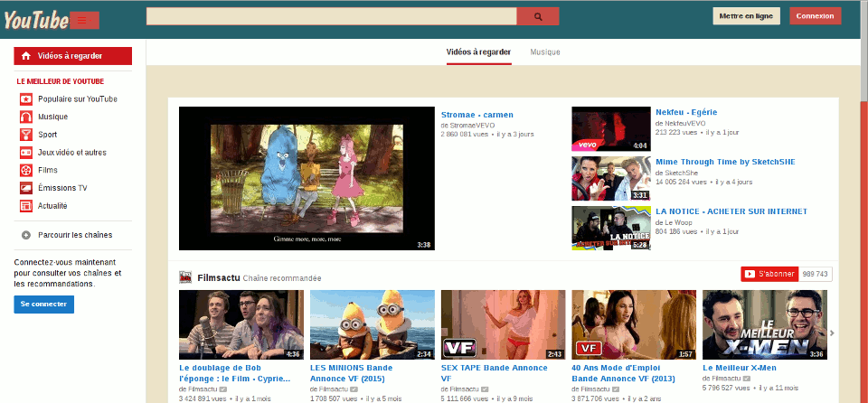The width and height of the screenshot is (868, 403).
Task: Open 40 Ans Mode d'Emploi thumbnail
Action: pyautogui.click(x=634, y=325)
